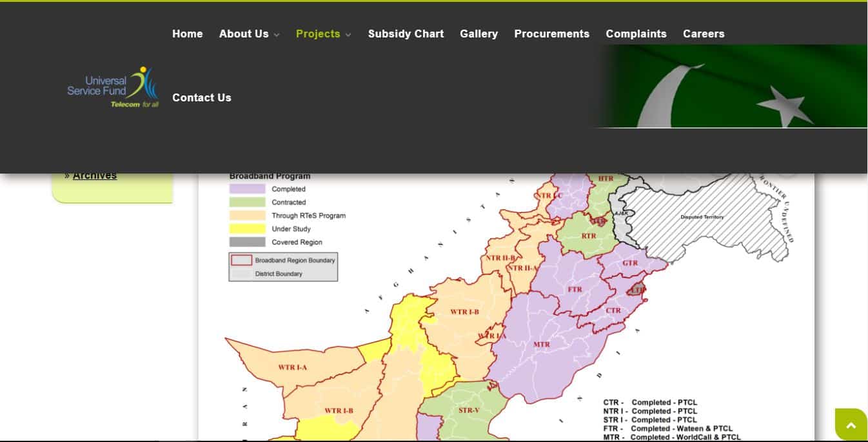Open the Archives sidebar link

[x=95, y=175]
